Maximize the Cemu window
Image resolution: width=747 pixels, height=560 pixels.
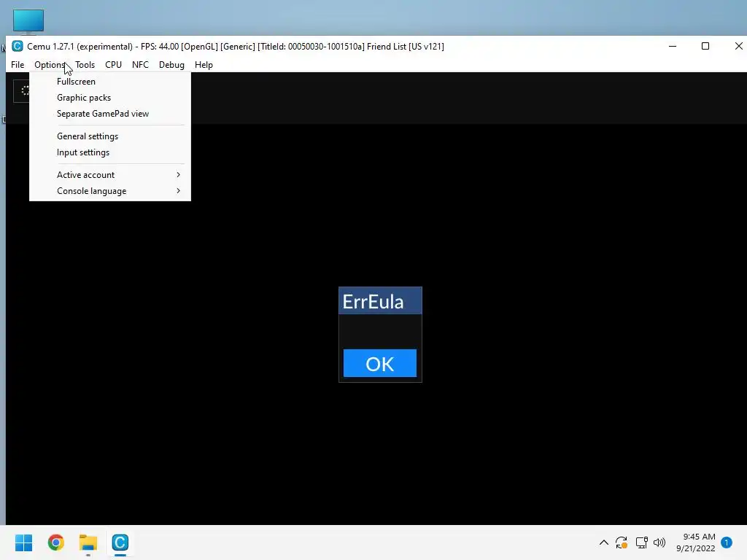[x=705, y=46]
